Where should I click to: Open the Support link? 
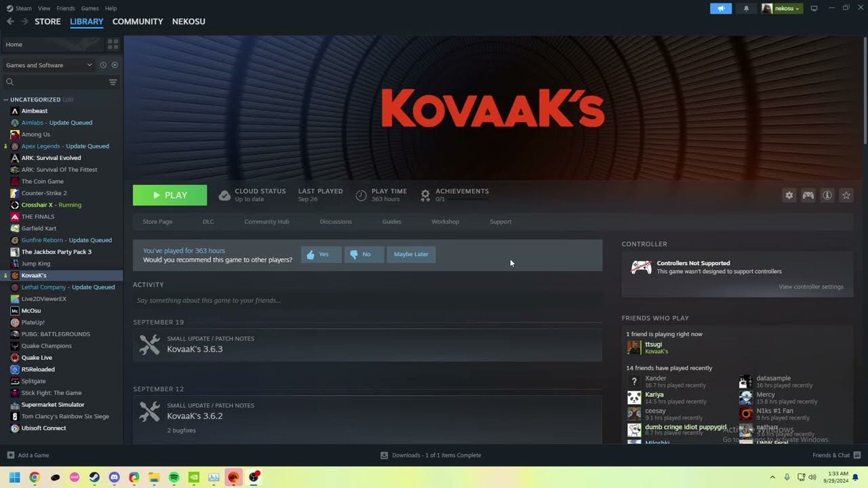[x=500, y=222]
